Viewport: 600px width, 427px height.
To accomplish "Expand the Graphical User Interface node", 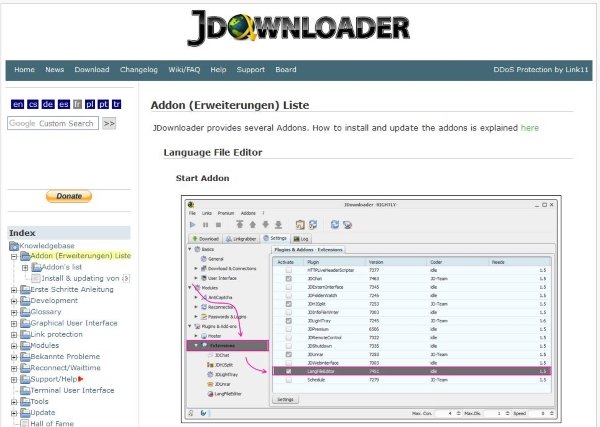I will click(14, 324).
